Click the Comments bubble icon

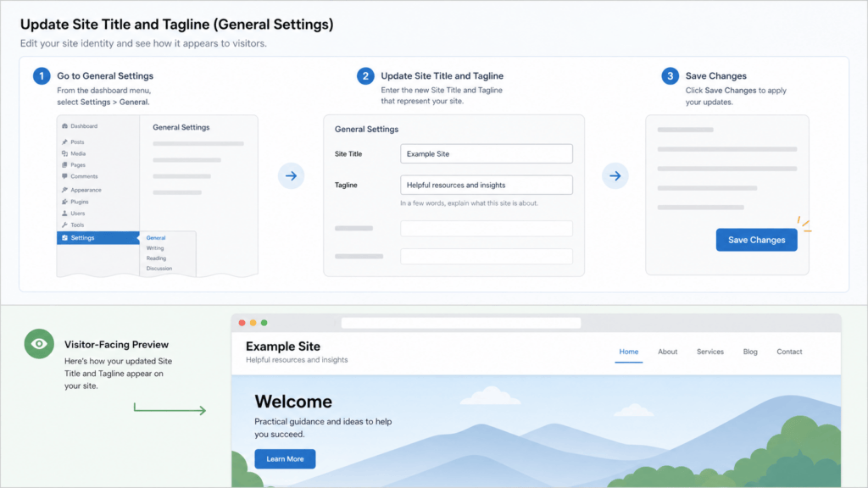pos(64,176)
